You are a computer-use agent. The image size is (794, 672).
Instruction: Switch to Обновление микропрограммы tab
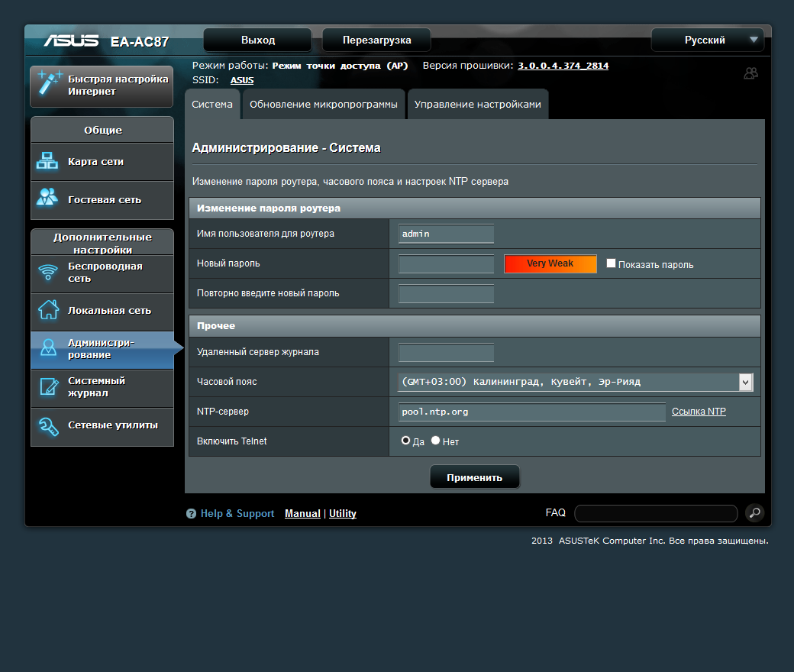323,104
